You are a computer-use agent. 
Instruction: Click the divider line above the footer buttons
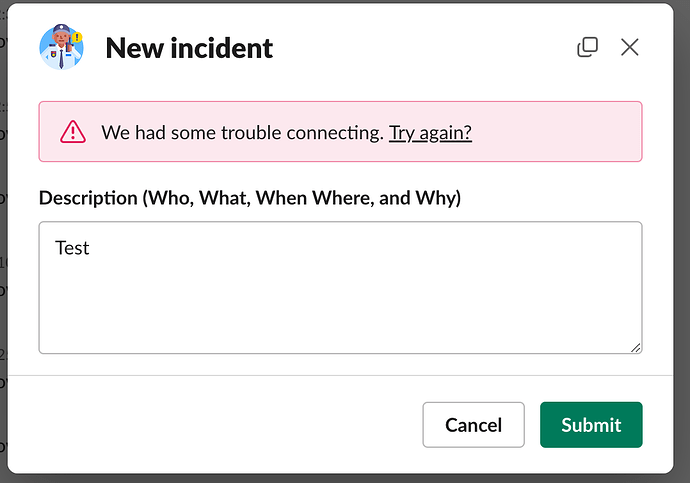click(340, 375)
